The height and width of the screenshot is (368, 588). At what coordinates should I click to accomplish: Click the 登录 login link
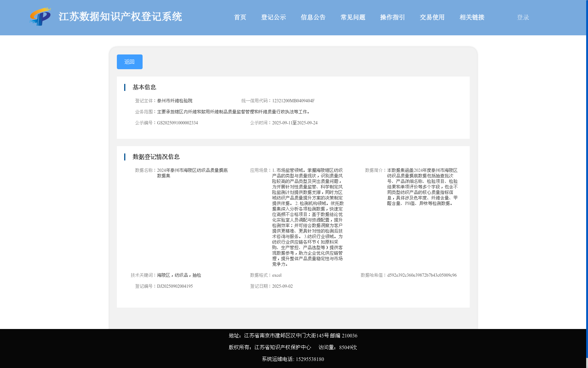pyautogui.click(x=523, y=17)
